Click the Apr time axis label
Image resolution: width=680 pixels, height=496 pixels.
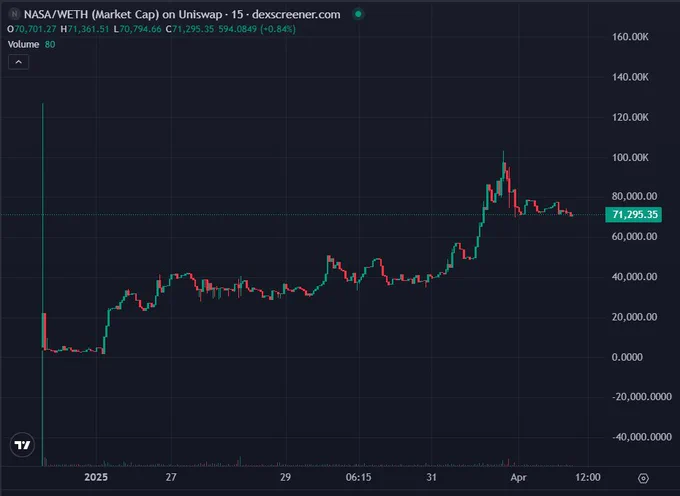(518, 477)
